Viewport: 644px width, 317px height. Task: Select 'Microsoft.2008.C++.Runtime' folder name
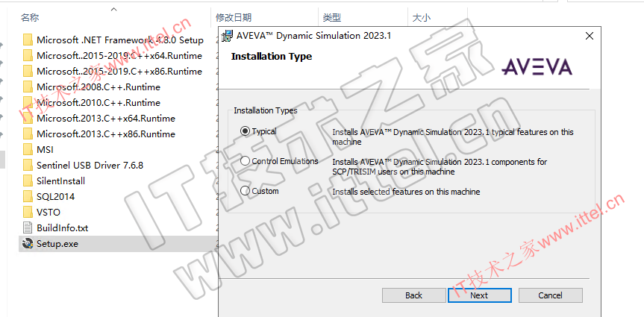point(99,87)
